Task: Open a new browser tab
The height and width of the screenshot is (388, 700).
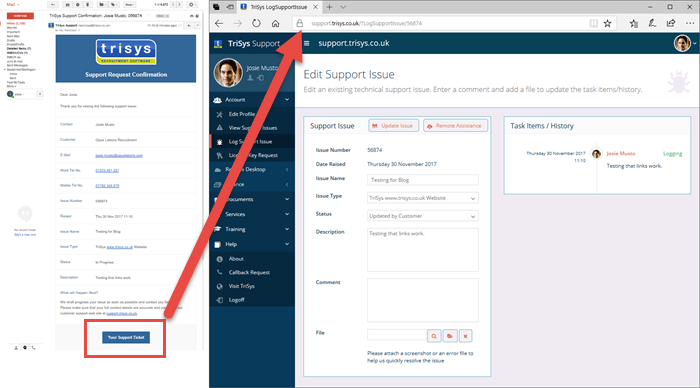Action: [x=329, y=7]
